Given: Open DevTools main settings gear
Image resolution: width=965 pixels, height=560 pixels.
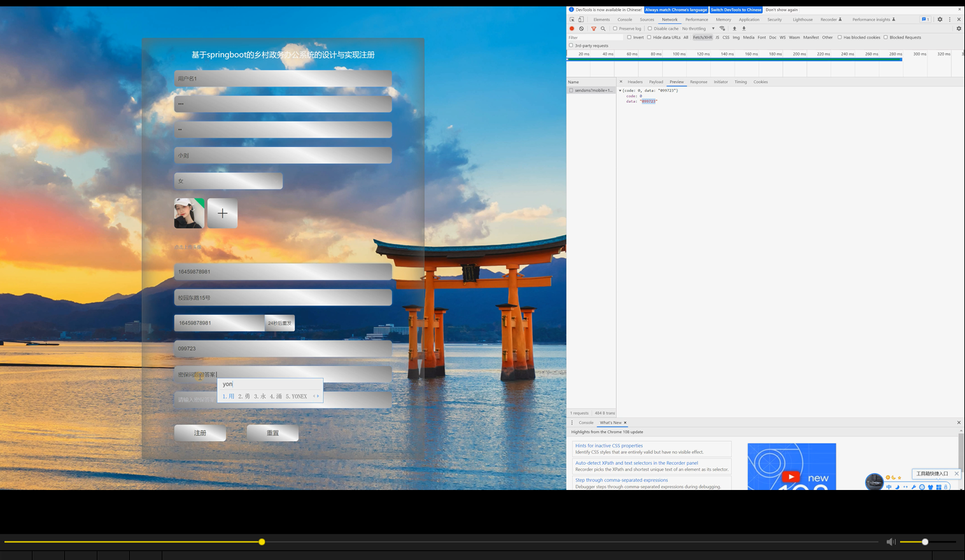Looking at the screenshot, I should click(940, 20).
